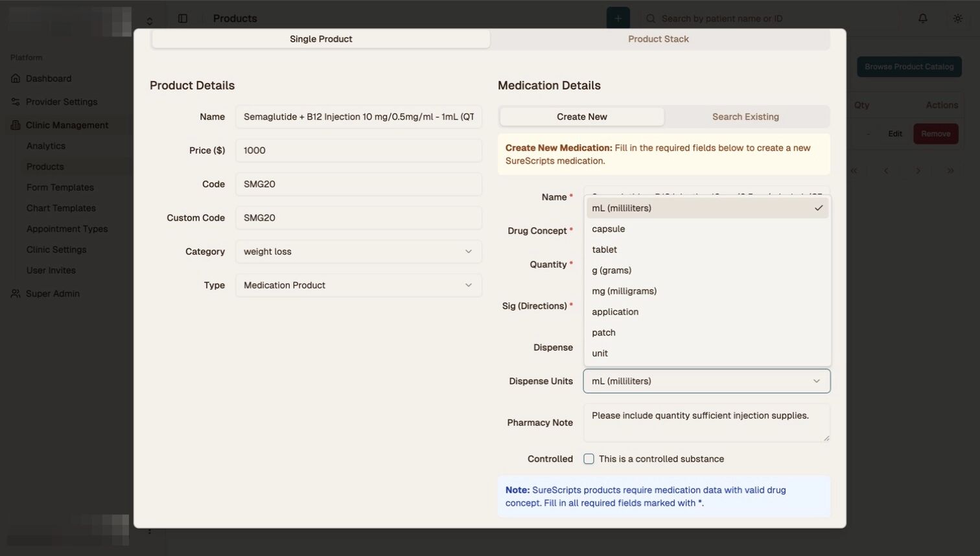Choose g (grams) from dispense units list

coord(707,270)
